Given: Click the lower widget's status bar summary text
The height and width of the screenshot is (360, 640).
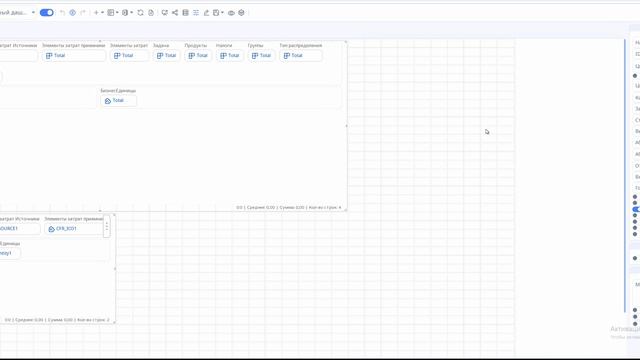Looking at the screenshot, I should 57,320.
